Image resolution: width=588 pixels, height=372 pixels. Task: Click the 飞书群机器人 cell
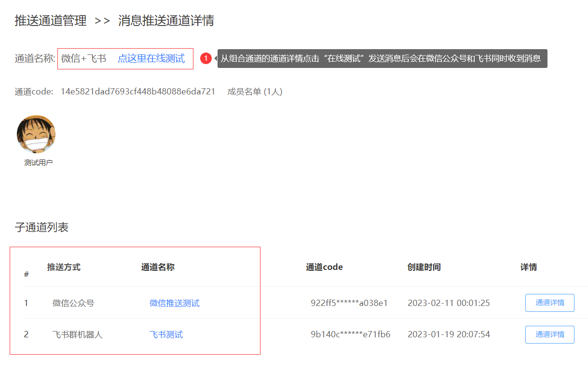tap(78, 334)
